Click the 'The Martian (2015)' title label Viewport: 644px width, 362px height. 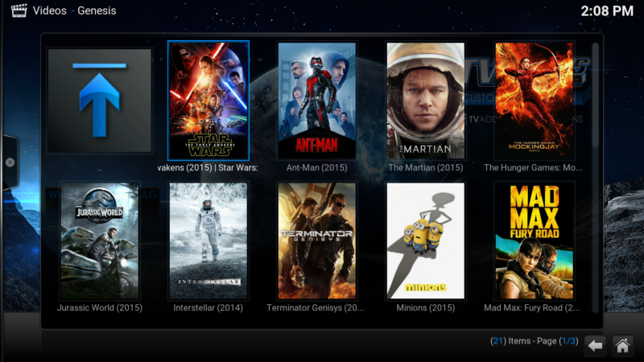pos(426,168)
